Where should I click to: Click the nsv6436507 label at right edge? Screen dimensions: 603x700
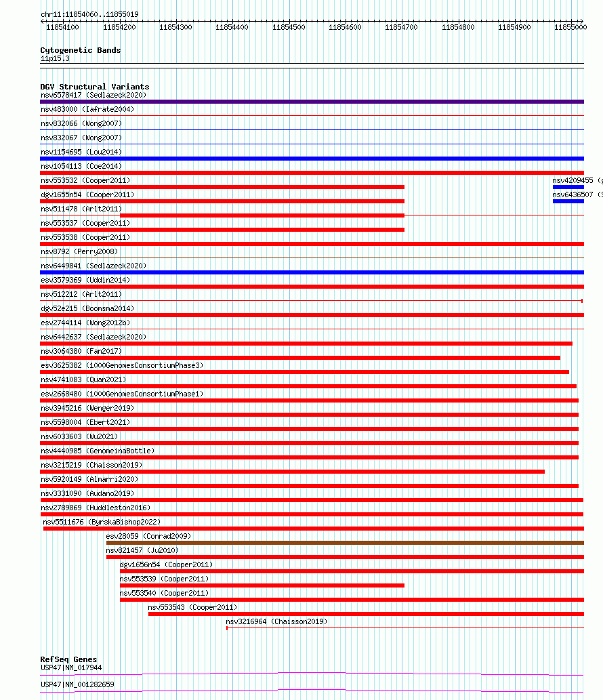point(577,194)
